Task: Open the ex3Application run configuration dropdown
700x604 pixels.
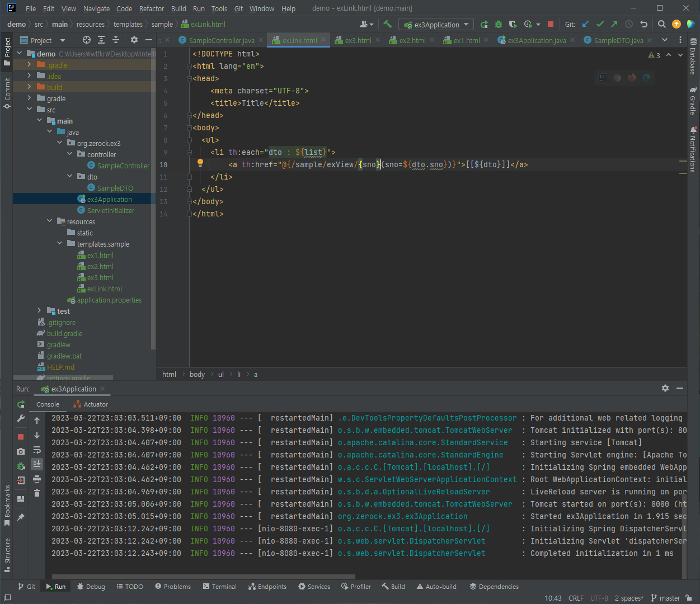Action: (x=436, y=25)
